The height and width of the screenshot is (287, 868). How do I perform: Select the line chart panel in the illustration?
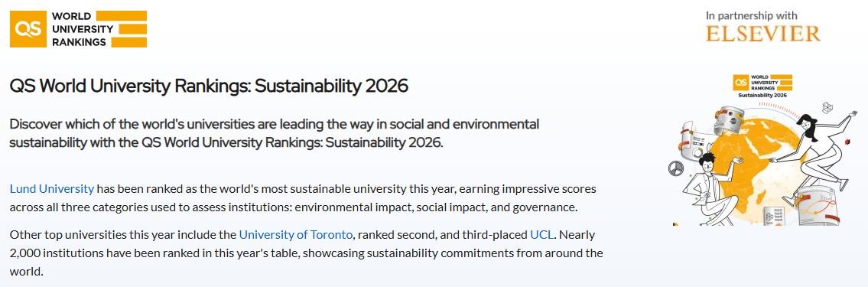818,205
